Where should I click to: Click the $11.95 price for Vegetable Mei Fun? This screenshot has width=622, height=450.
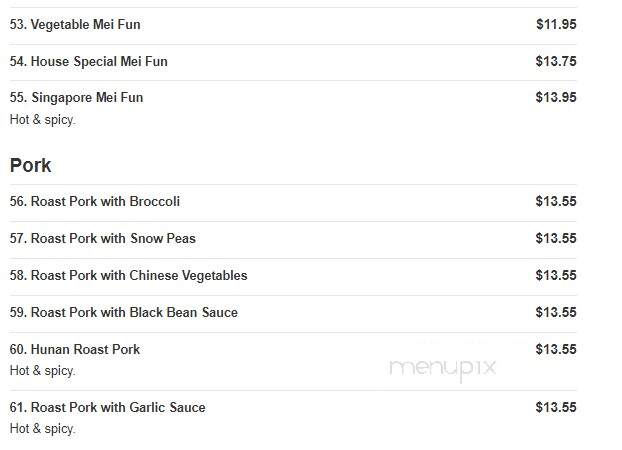[556, 24]
